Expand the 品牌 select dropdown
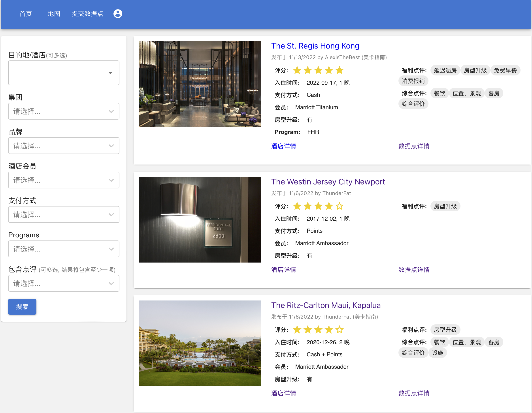Screen dimensions: 532x413 pos(64,146)
